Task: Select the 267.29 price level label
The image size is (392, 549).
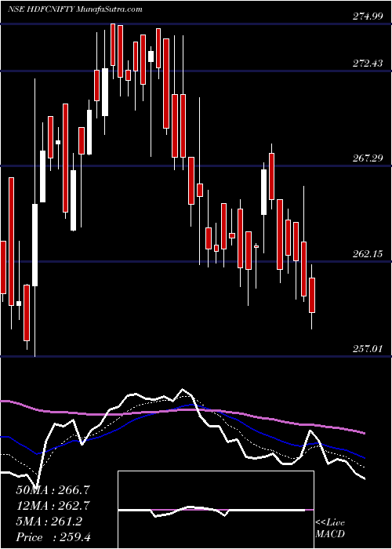Action: tap(368, 158)
